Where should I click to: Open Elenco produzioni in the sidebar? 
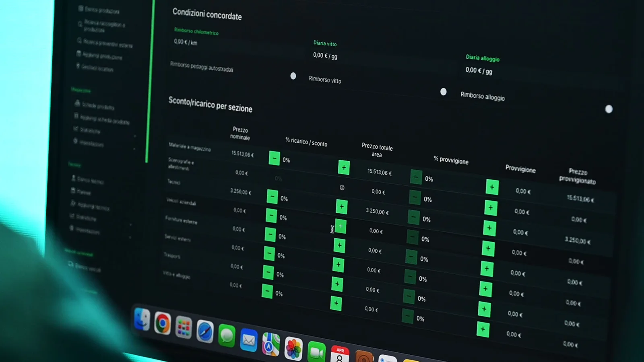point(99,10)
